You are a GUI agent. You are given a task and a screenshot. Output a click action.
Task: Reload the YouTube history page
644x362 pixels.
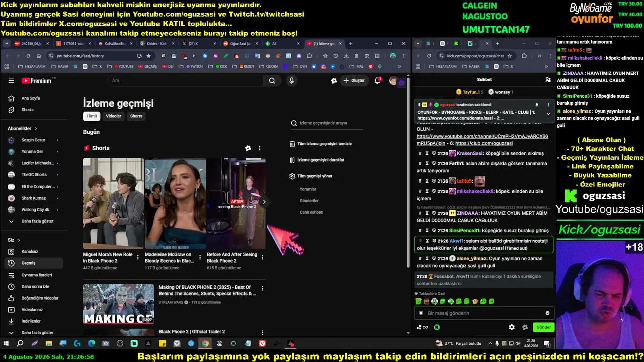click(x=28, y=56)
